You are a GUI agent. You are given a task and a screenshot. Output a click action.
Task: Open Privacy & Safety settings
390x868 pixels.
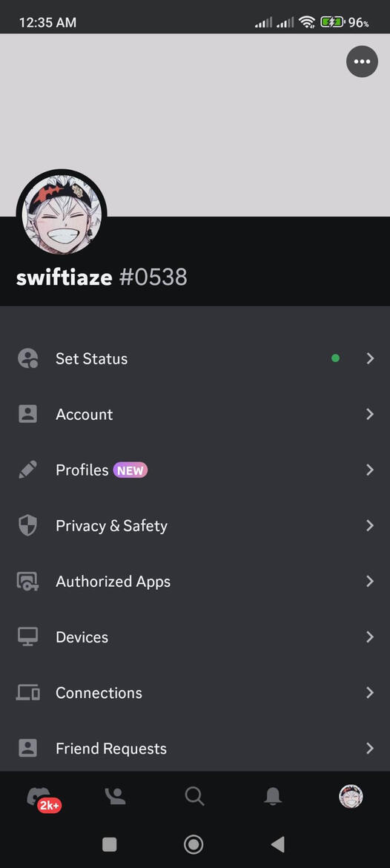tap(195, 525)
